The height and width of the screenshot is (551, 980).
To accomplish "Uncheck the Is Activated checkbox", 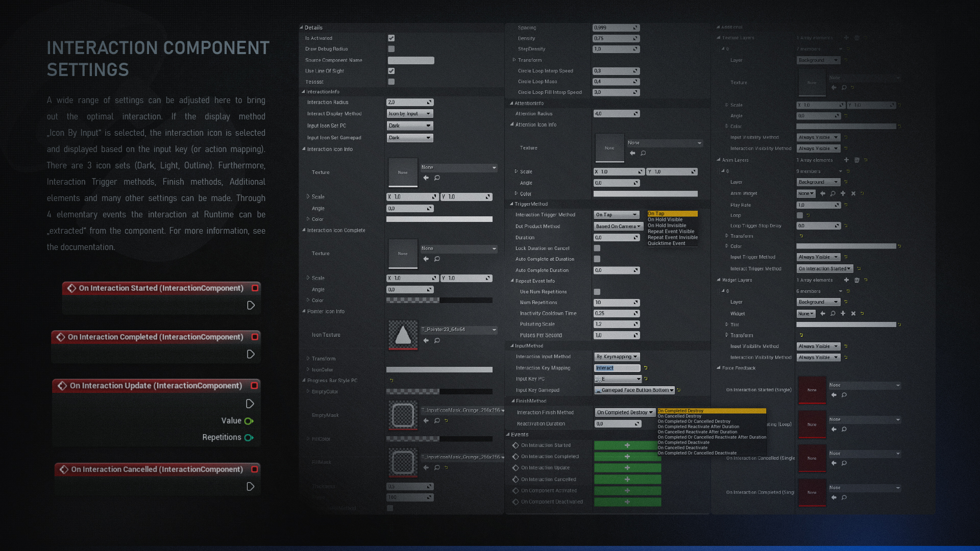I will point(391,38).
